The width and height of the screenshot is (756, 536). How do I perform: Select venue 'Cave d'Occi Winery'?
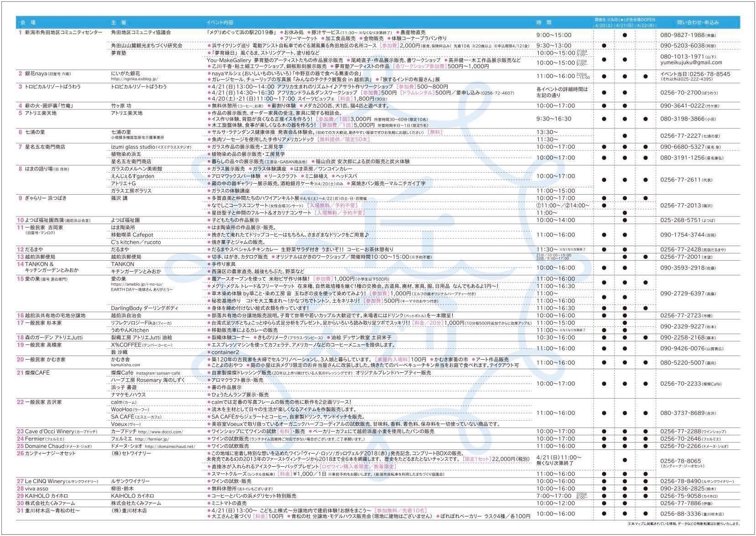(x=49, y=431)
